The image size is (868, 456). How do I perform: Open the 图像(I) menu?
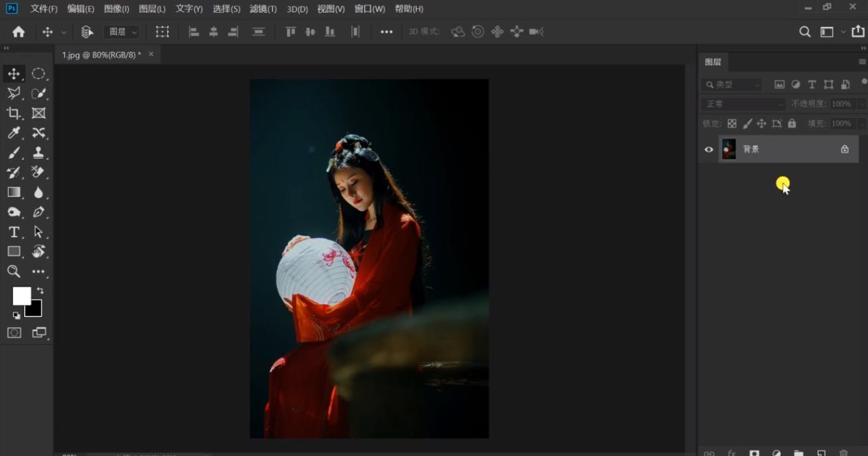coord(117,9)
